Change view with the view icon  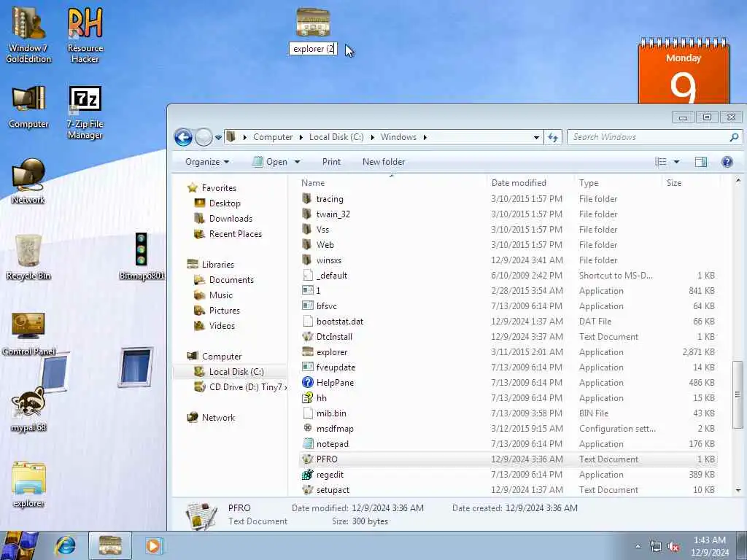pyautogui.click(x=661, y=162)
